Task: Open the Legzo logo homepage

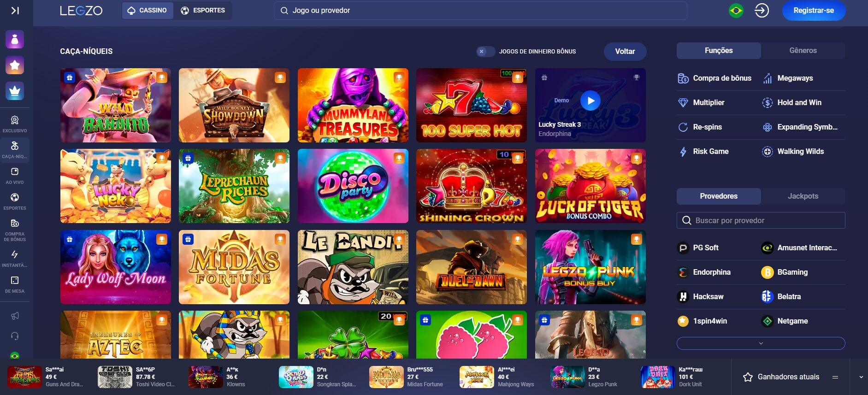Action: pos(81,10)
